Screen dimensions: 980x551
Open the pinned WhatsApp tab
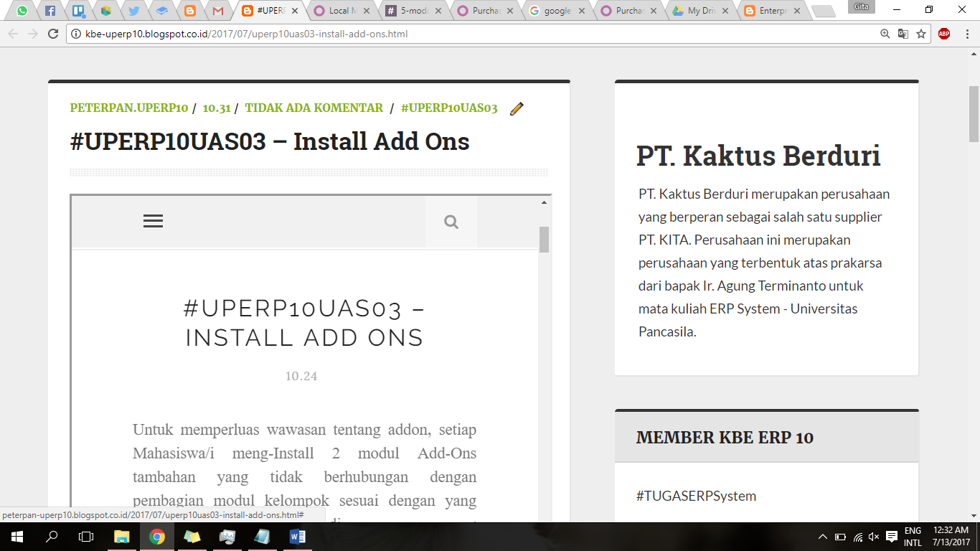tap(22, 11)
